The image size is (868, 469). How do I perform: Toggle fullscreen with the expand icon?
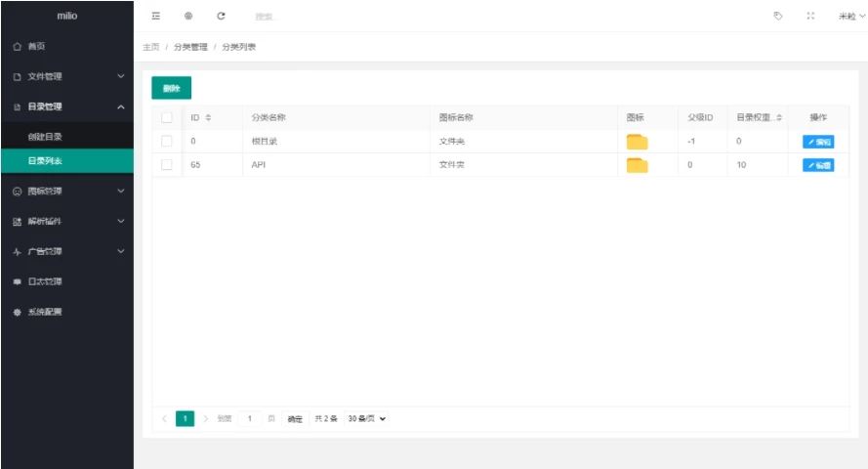coord(810,16)
